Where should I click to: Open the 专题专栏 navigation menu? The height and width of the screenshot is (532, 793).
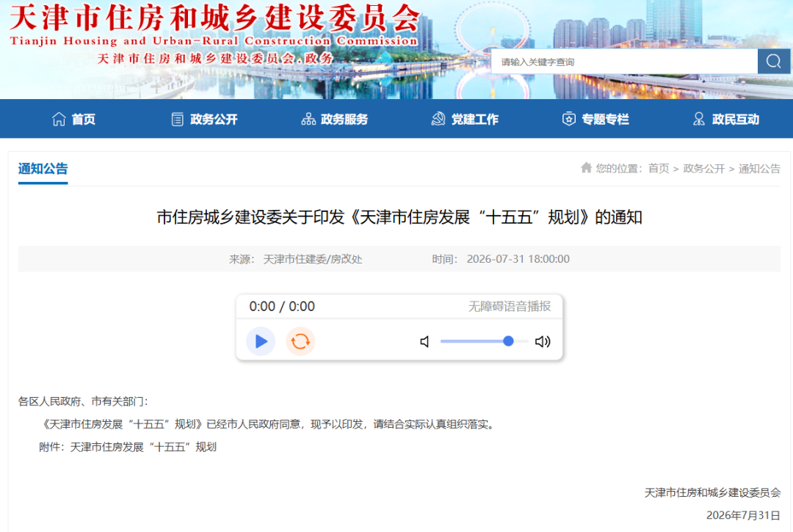pos(595,119)
